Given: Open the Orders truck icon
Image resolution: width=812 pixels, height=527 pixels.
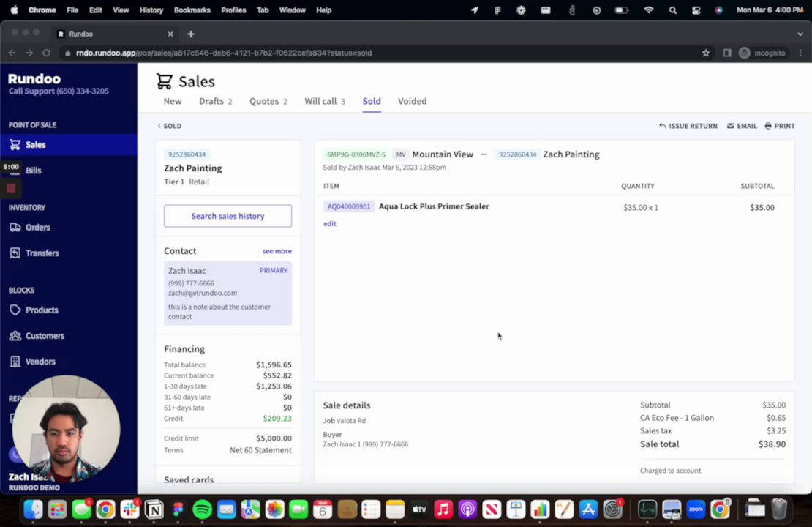Looking at the screenshot, I should pos(15,228).
